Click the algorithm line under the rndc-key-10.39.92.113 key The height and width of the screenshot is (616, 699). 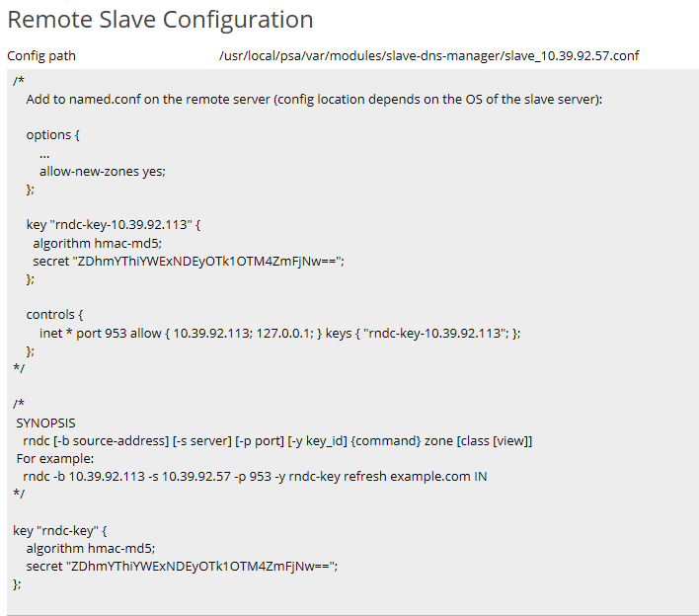[x=97, y=242]
